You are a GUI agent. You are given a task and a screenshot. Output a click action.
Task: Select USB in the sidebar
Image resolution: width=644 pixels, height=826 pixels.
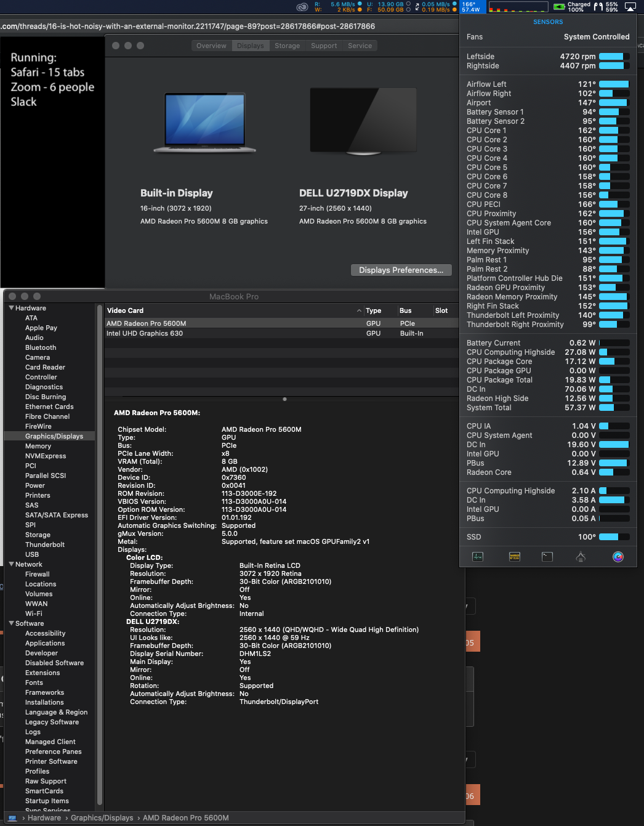click(32, 554)
